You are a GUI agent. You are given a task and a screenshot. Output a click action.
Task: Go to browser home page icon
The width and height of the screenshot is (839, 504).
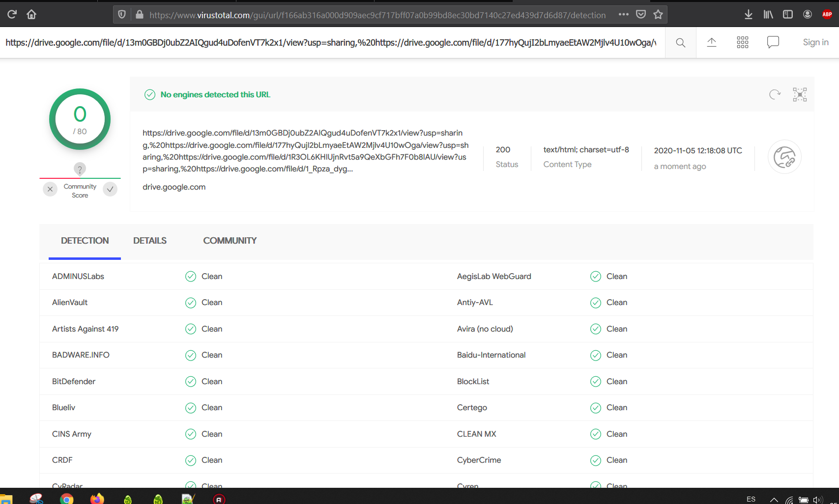click(31, 14)
